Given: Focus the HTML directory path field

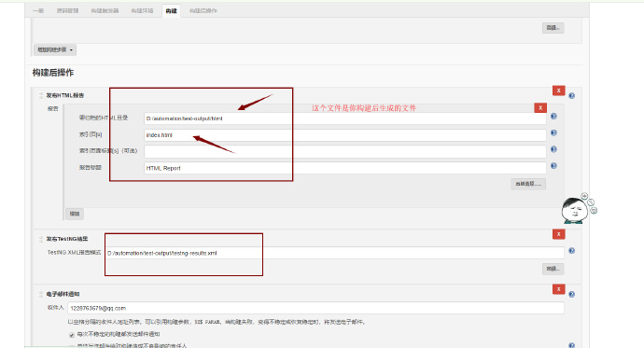Looking at the screenshot, I should click(345, 118).
